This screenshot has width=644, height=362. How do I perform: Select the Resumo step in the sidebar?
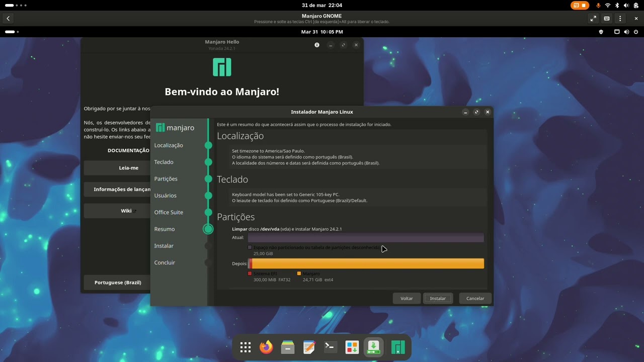coord(165,229)
